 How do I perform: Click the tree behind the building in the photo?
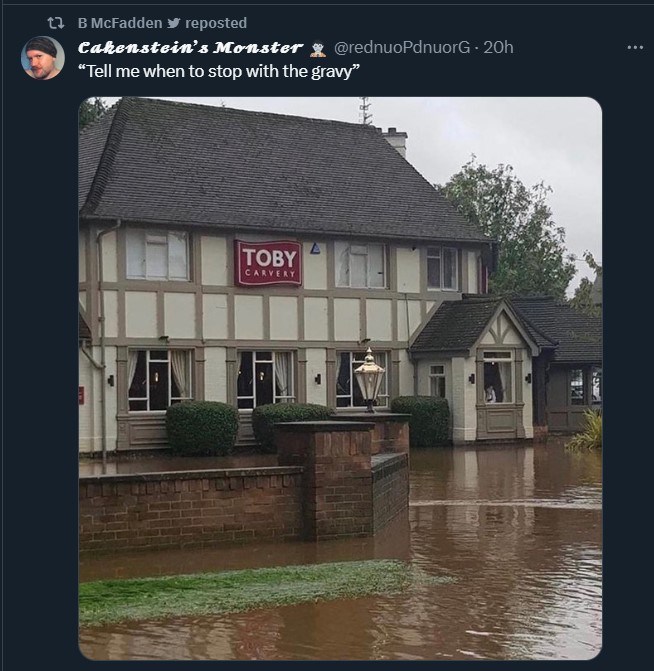[514, 227]
